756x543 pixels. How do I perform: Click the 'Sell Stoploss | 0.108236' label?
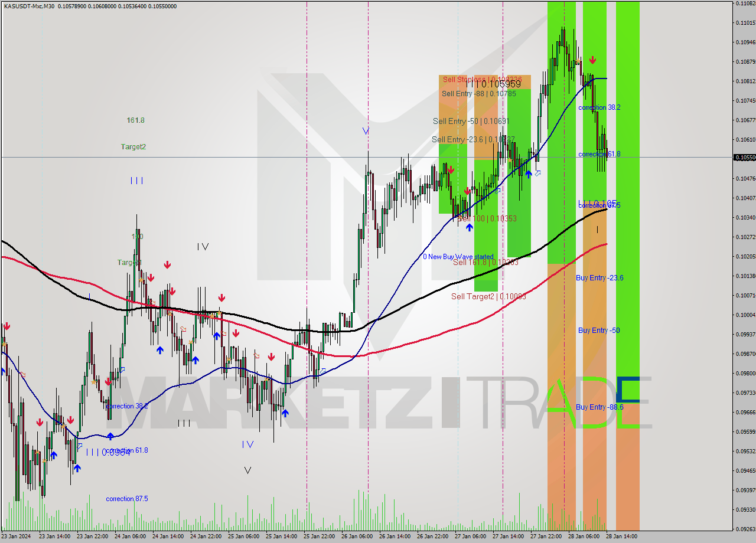(482, 79)
